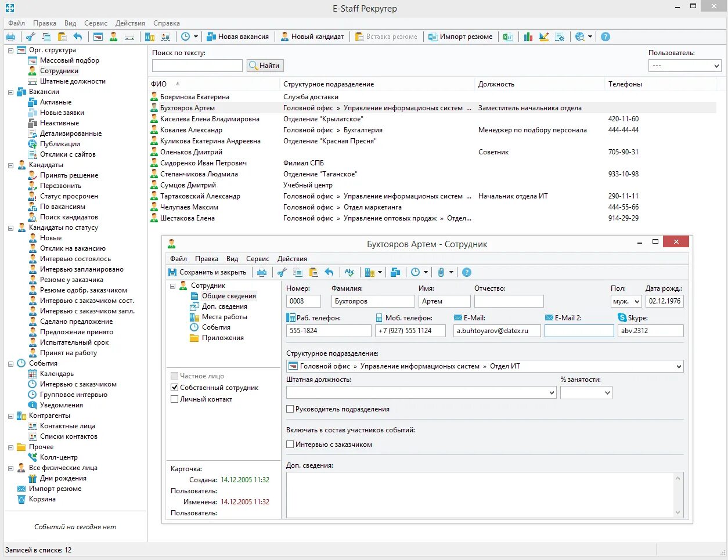Click the chart with pencil icon
This screenshot has height=560, width=728.
[x=544, y=37]
